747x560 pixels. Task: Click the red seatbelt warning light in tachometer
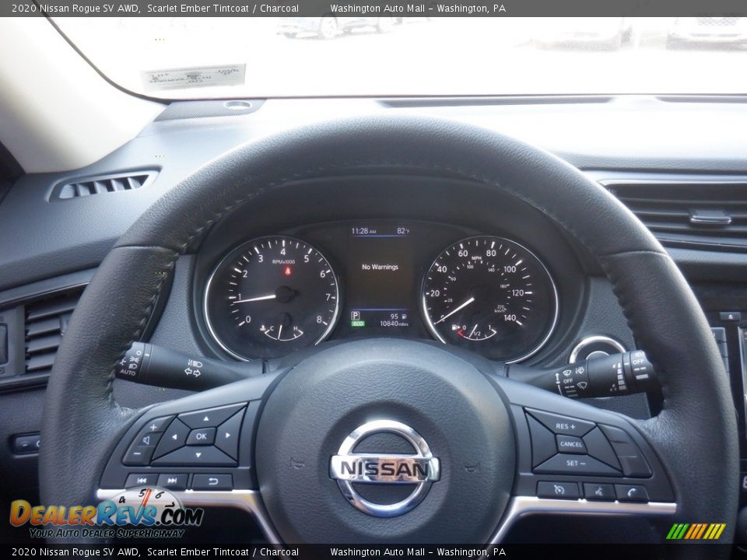pos(288,271)
